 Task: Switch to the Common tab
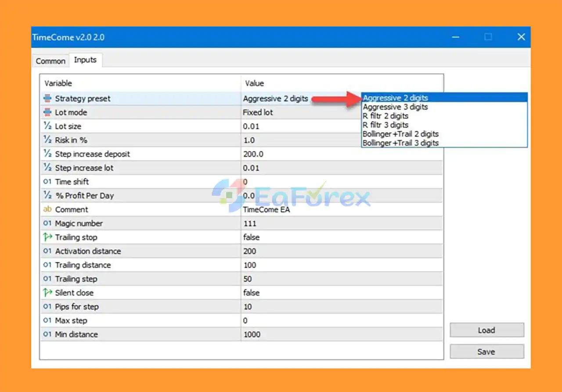50,61
